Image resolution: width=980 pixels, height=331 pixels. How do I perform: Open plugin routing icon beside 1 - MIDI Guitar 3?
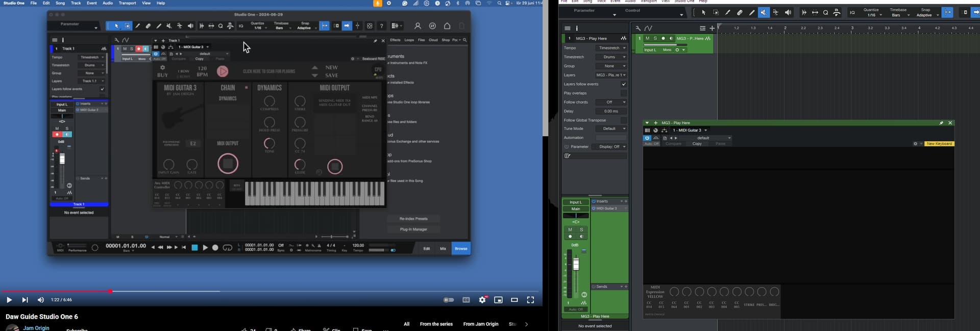tap(664, 131)
